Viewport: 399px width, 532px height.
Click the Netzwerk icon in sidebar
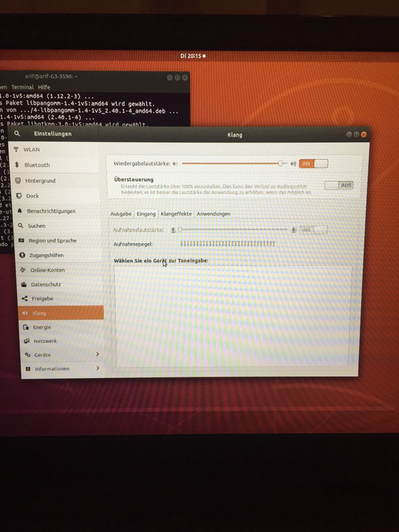pyautogui.click(x=27, y=341)
